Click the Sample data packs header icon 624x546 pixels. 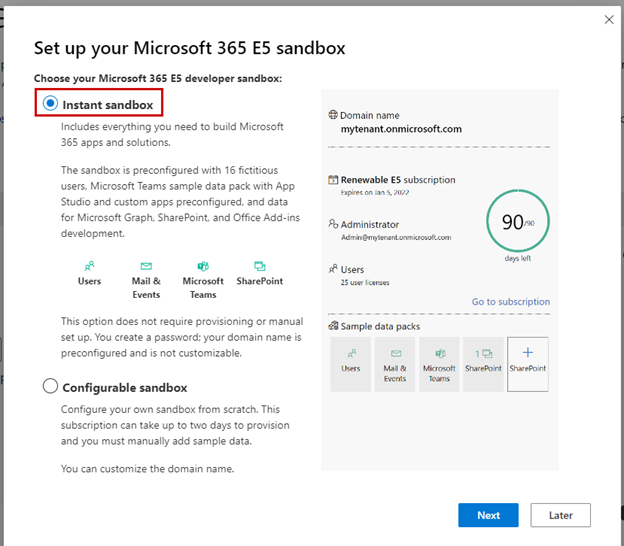click(x=333, y=327)
